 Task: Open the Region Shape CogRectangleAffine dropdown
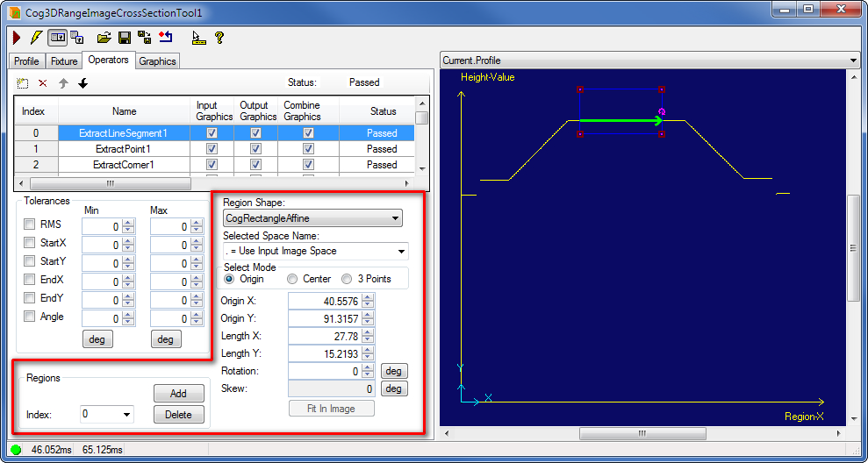tap(312, 218)
